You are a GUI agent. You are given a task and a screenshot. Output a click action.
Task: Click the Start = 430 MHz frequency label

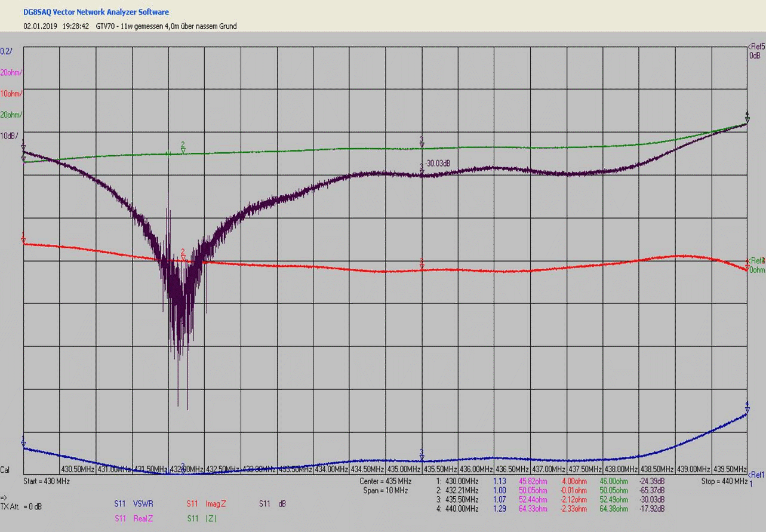[47, 481]
